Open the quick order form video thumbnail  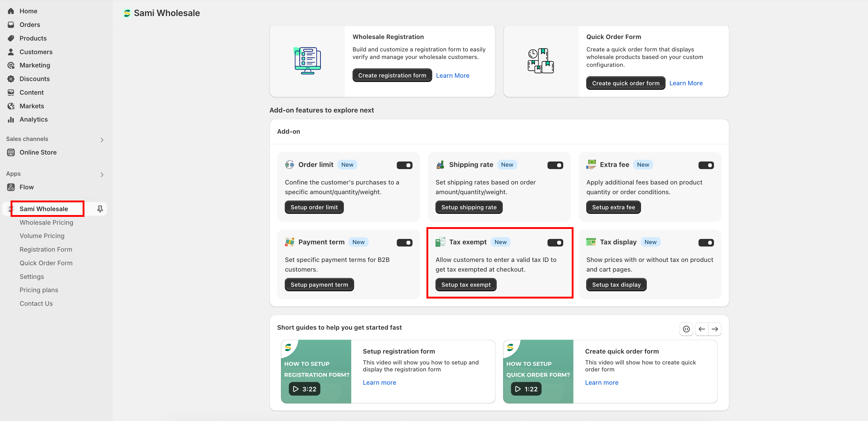tap(538, 371)
